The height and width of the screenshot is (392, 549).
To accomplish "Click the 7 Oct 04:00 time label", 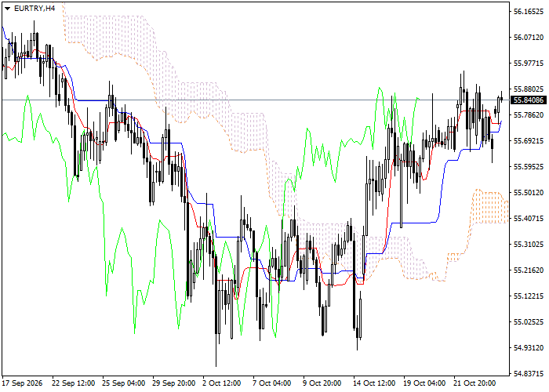I will pos(272,383).
